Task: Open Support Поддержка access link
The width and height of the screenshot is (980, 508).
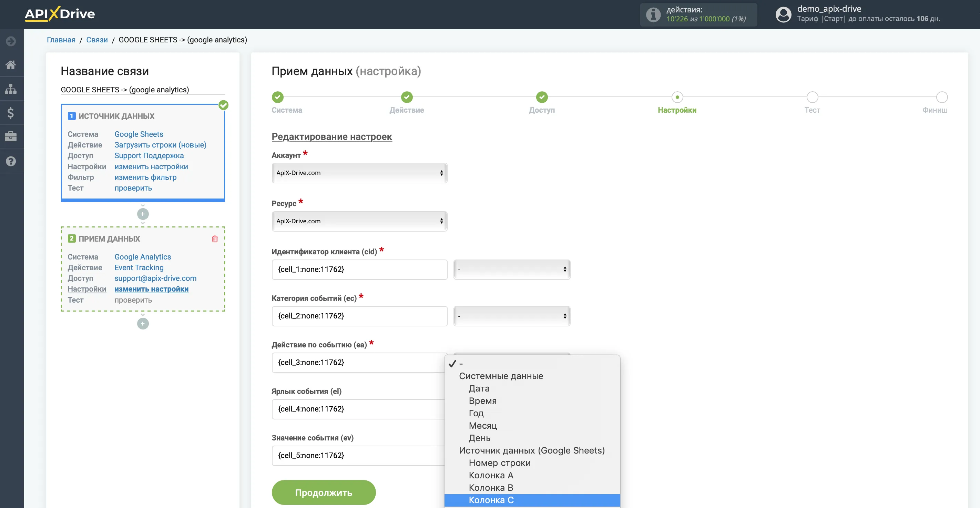Action: [x=149, y=155]
